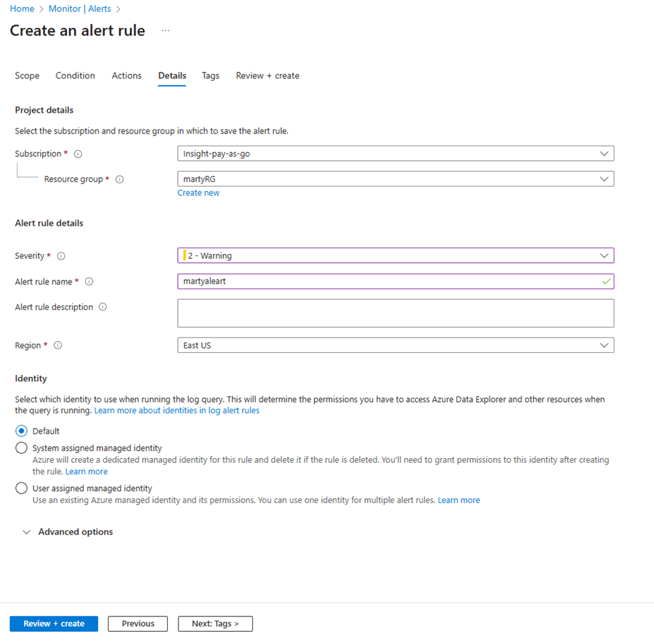This screenshot has width=654, height=644.
Task: Click info icon beside Region label
Action: 58,345
